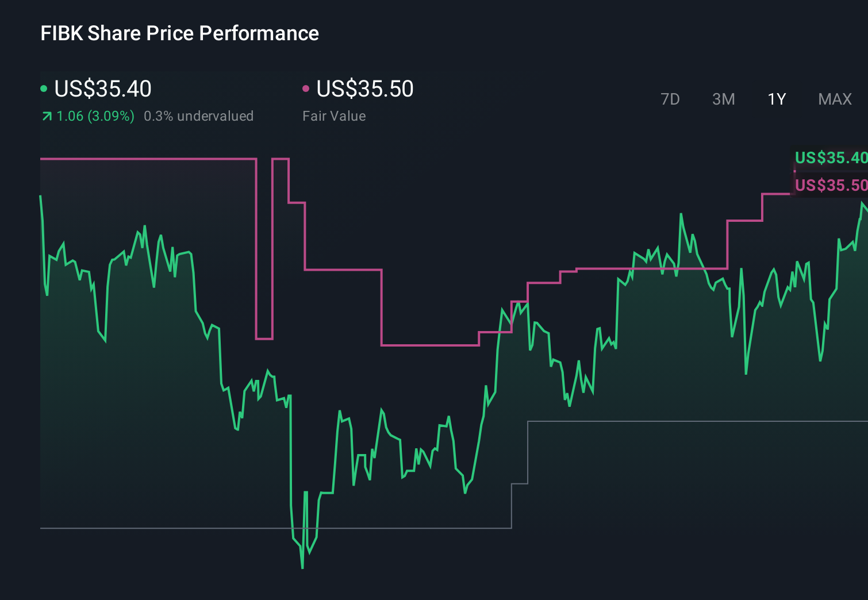Click the lowest trough of green price line
The width and height of the screenshot is (868, 600).
pos(302,567)
